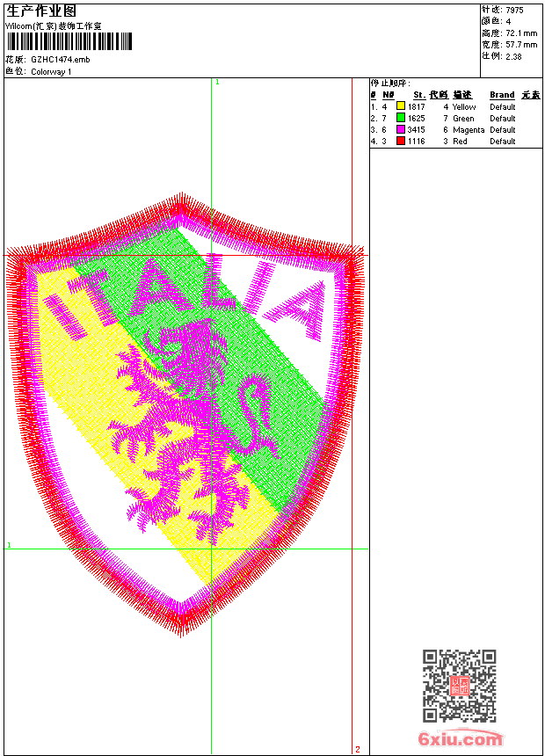Viewport: 545px width, 756px height.
Task: Click the width value 57.7 mm
Action: tap(521, 45)
